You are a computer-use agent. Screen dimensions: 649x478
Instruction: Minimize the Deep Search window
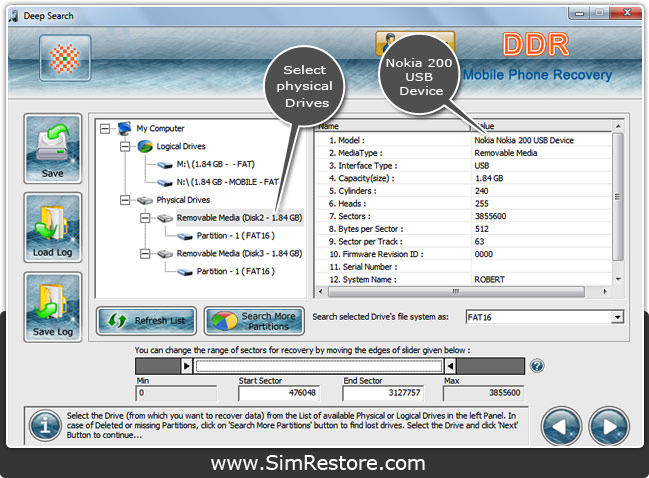click(579, 13)
